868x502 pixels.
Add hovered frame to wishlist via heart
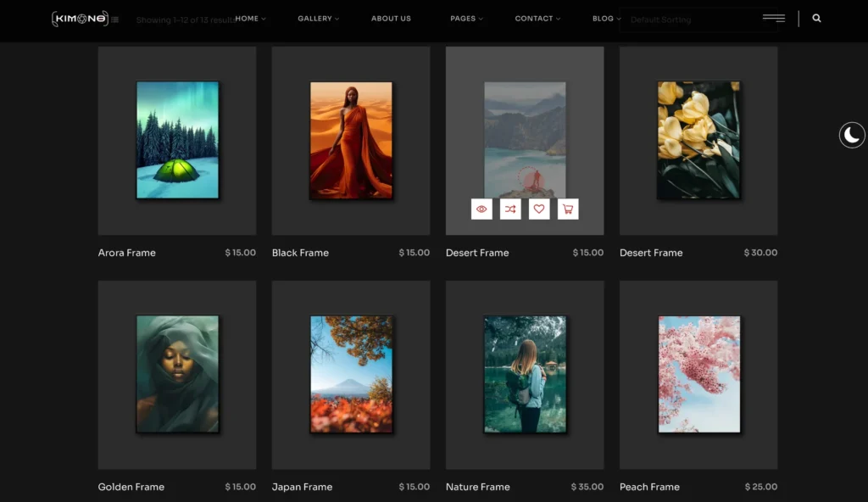539,209
